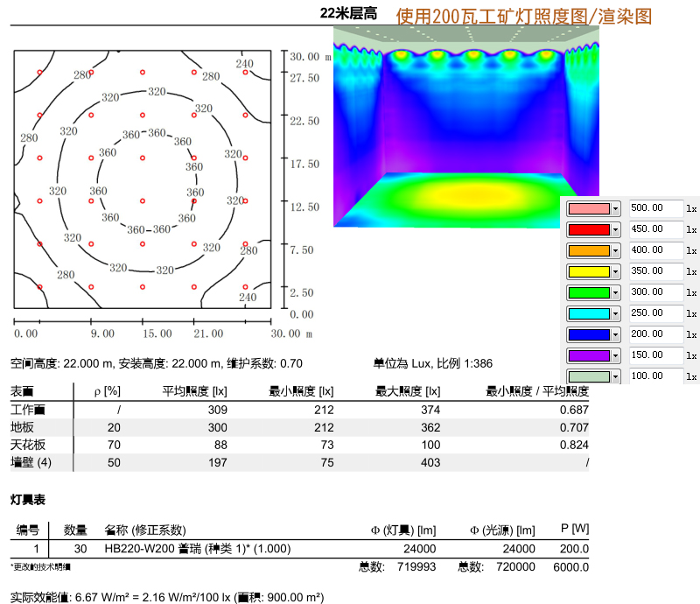Click the wall maximum value 403
Viewport: 700px width, 604px height.
430,462
